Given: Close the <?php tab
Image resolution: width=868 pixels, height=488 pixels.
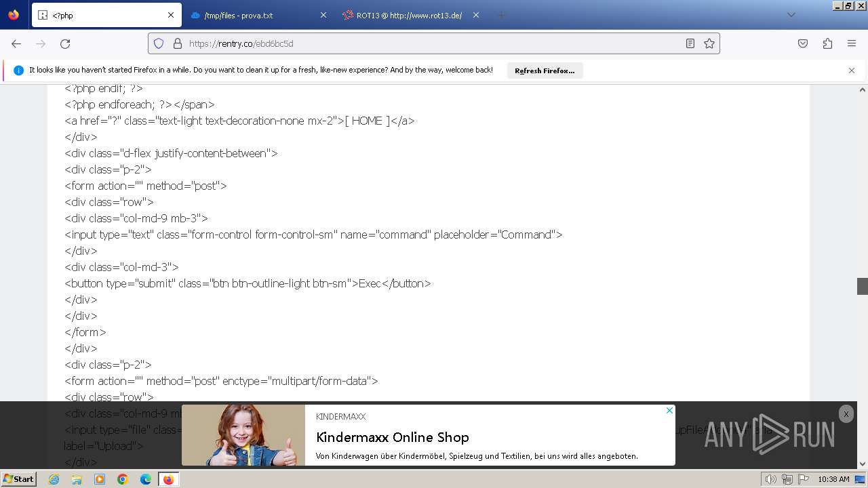Looking at the screenshot, I should coord(171,15).
